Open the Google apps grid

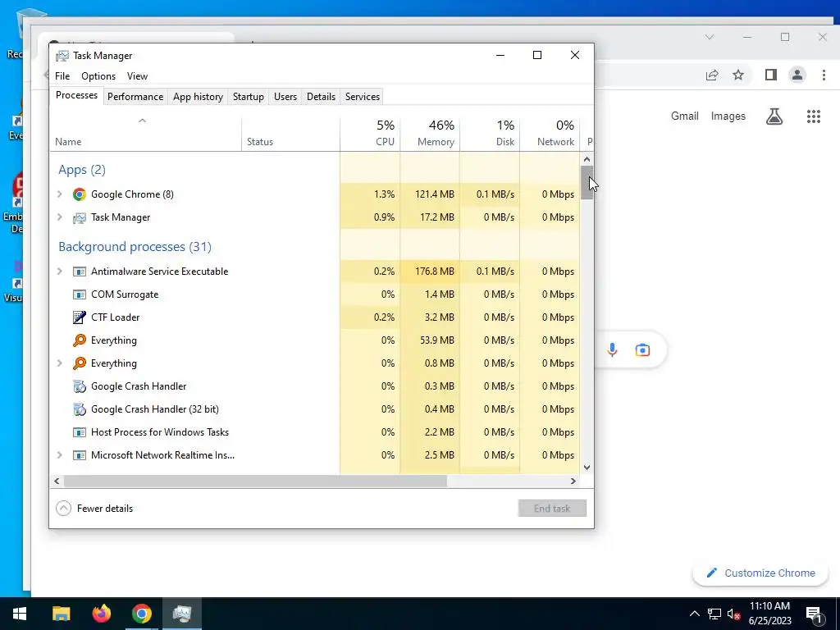(814, 116)
